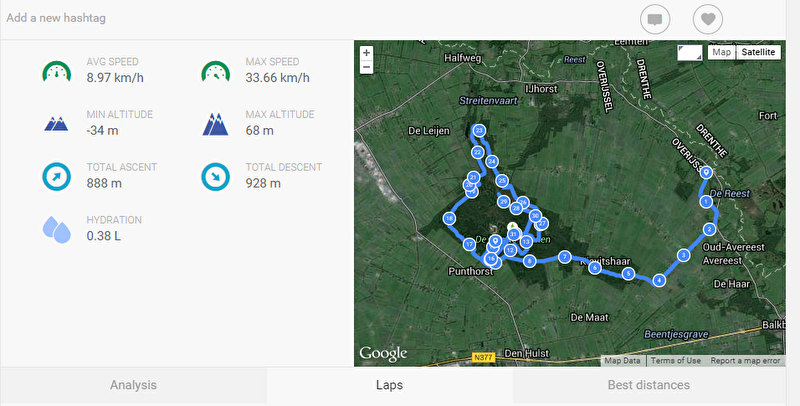
Task: Click the max altitude mountain icon
Action: point(215,124)
